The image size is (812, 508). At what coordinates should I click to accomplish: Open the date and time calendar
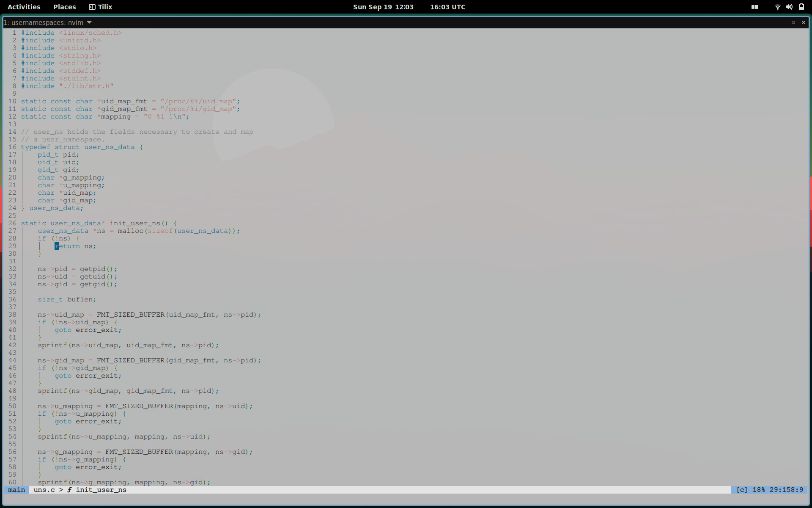click(383, 7)
